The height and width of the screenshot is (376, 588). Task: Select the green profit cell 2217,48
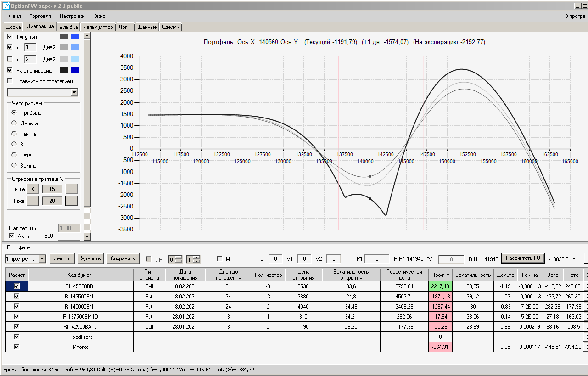pyautogui.click(x=440, y=286)
